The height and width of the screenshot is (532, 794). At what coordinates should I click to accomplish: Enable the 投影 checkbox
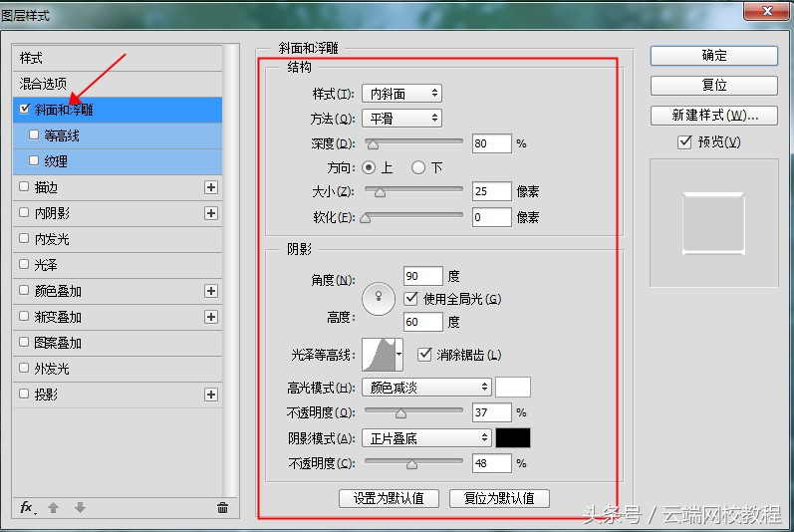pyautogui.click(x=24, y=394)
